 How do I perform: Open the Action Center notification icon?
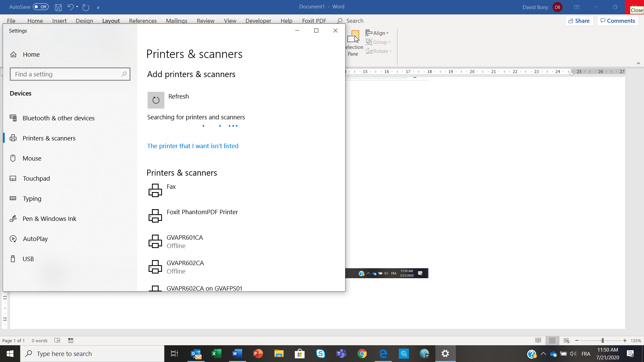[630, 354]
